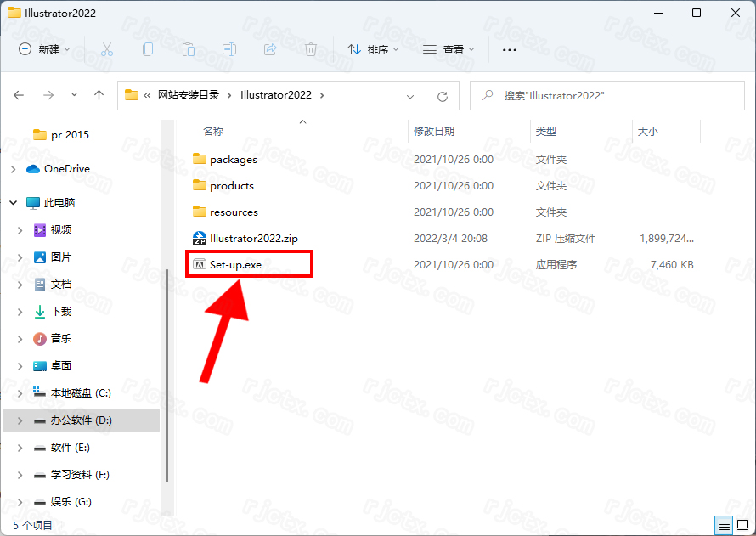Click the 新建 new button

click(44, 49)
